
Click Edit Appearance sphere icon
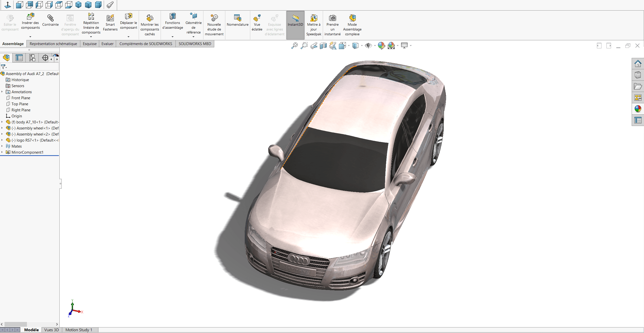(381, 46)
